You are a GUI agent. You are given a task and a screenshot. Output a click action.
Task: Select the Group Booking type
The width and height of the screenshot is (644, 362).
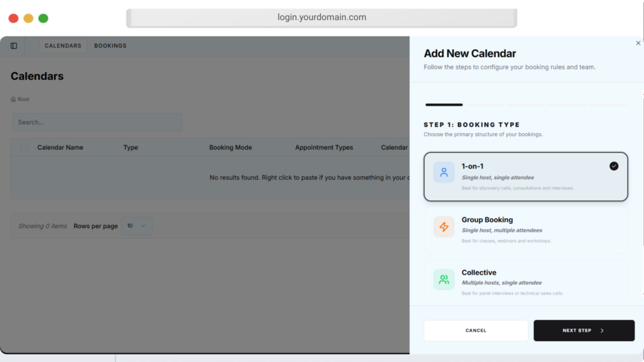(525, 230)
